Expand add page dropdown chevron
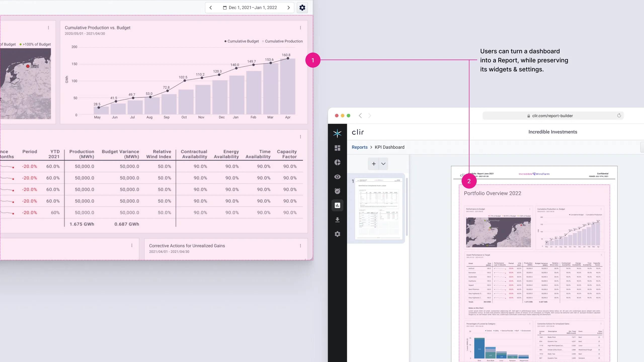The width and height of the screenshot is (644, 362). [x=383, y=164]
